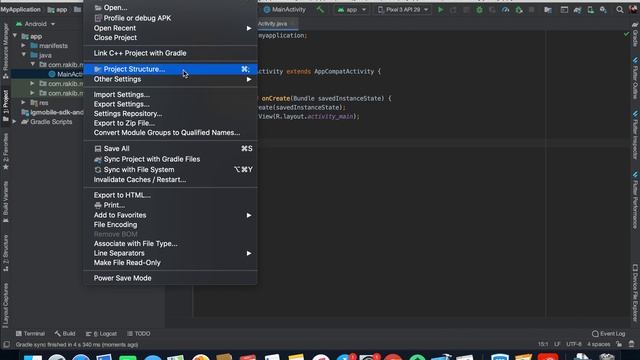The height and width of the screenshot is (360, 640).
Task: Open the Project Structure toolbar icon
Action: tap(548, 9)
